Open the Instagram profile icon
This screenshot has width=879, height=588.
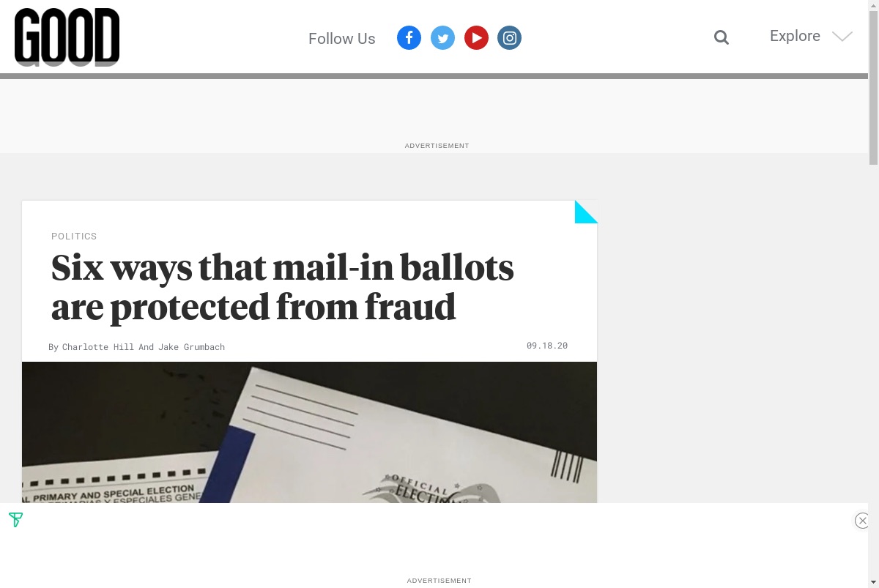[509, 37]
